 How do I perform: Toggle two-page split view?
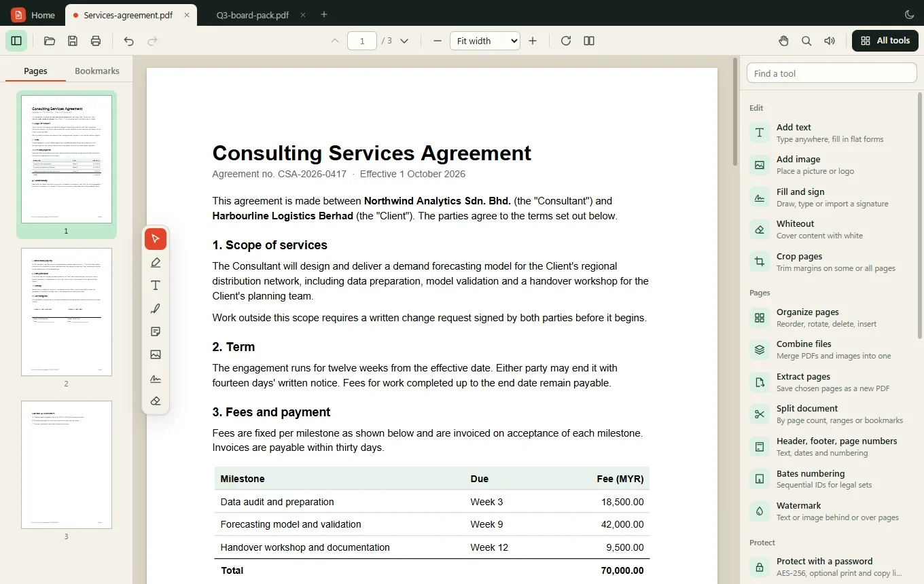[589, 41]
